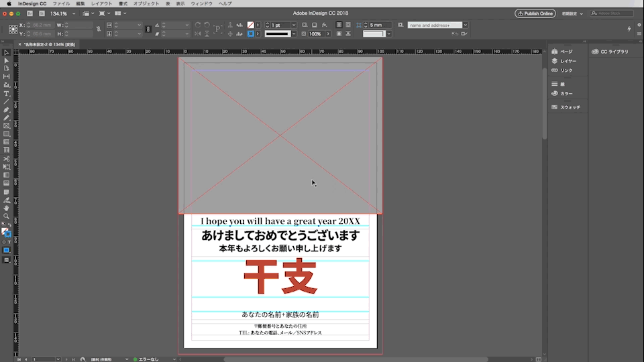Open the zoom level 134.1% dropdown
This screenshot has width=644, height=362.
click(x=72, y=13)
